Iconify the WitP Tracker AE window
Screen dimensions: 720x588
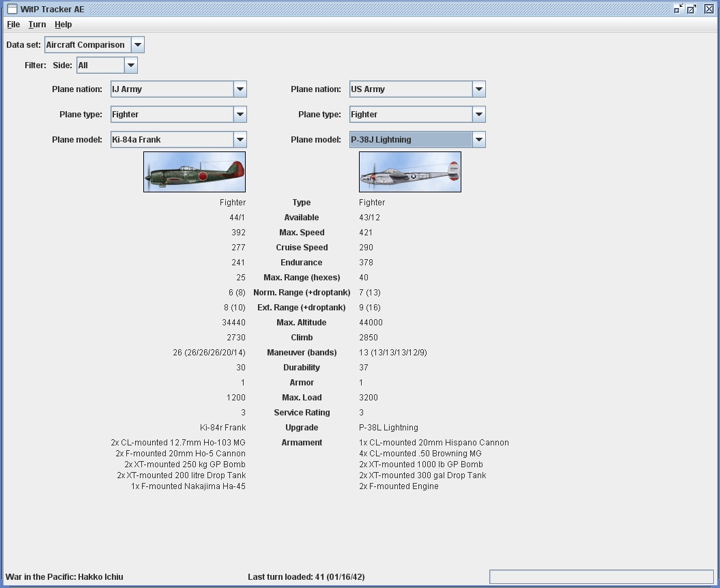coord(678,9)
